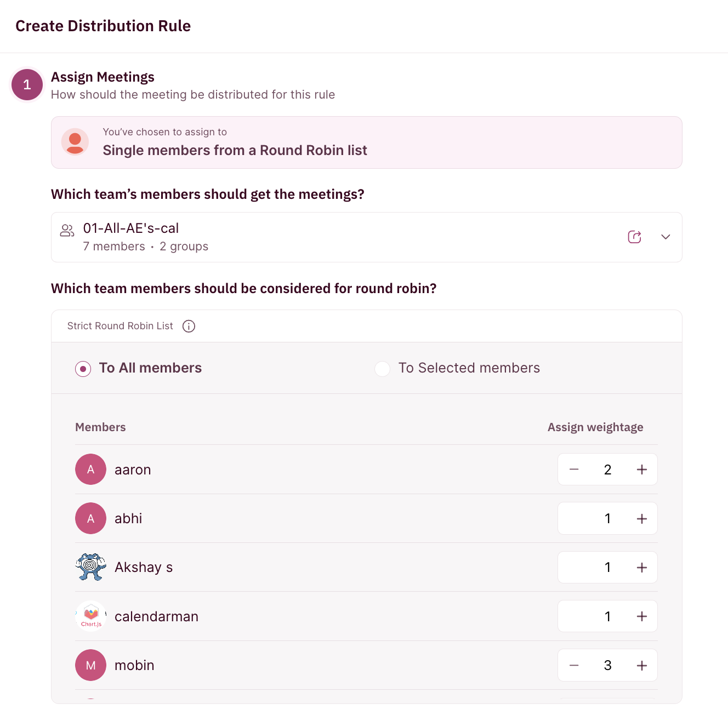Select the To All members radio button
Image resolution: width=728 pixels, height=727 pixels.
pyautogui.click(x=83, y=369)
